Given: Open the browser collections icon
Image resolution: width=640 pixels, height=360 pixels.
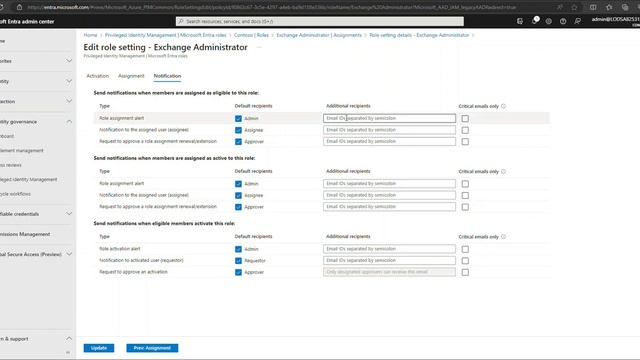Looking at the screenshot, I should (x=625, y=7).
